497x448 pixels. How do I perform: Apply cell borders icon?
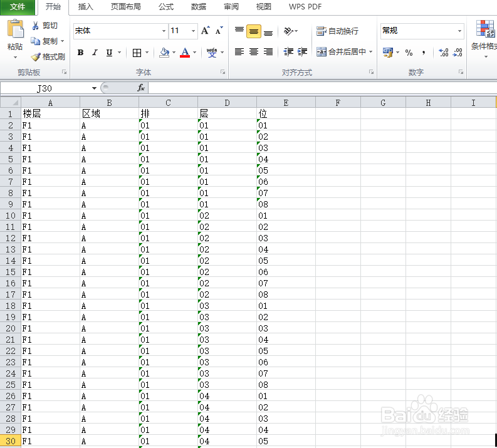[x=137, y=53]
